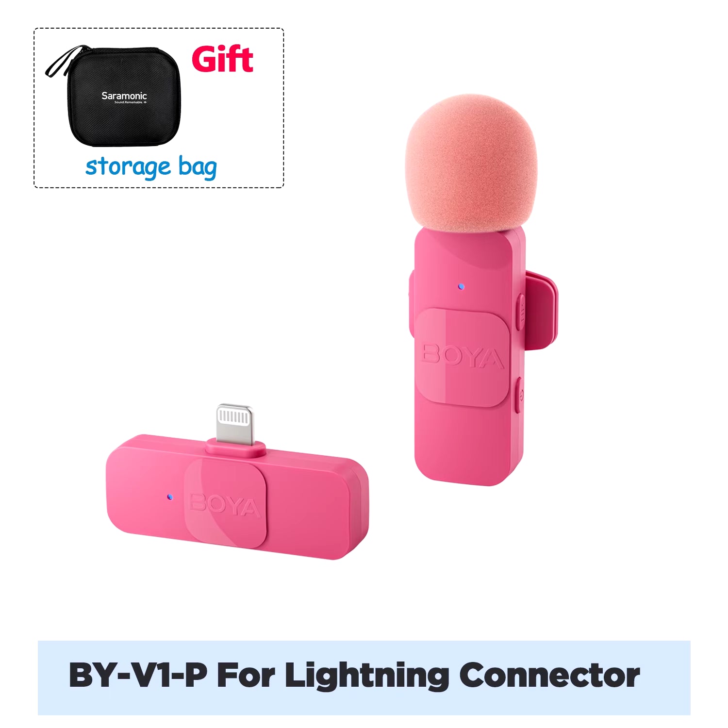Click the pink clip behind the transmitter
Image resolution: width=728 pixels, height=728 pixels.
coord(541,311)
